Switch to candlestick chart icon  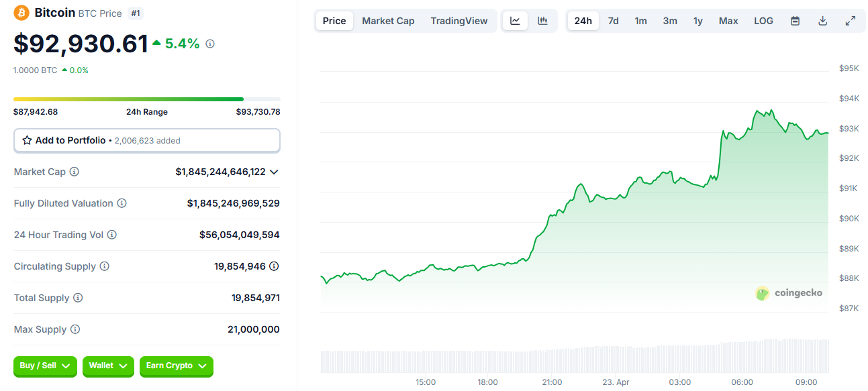542,21
